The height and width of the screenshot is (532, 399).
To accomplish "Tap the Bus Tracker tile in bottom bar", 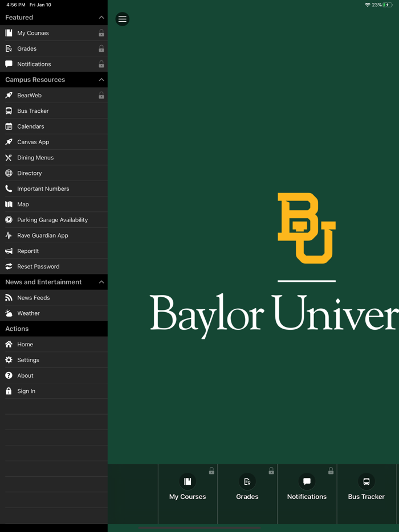I will (367, 494).
